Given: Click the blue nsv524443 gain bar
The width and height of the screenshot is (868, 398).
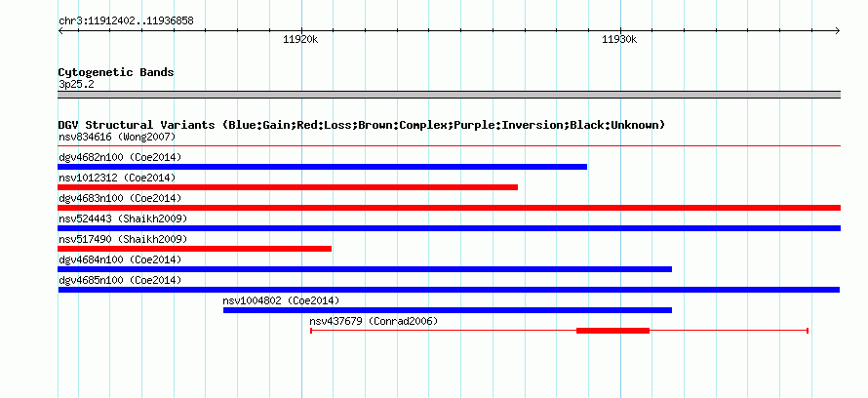Looking at the screenshot, I should click(449, 228).
